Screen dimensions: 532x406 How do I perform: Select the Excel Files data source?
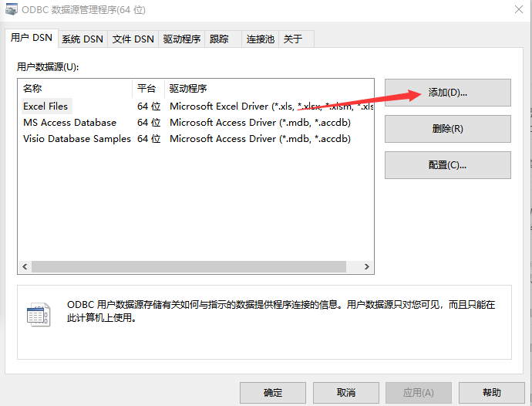[x=45, y=107]
